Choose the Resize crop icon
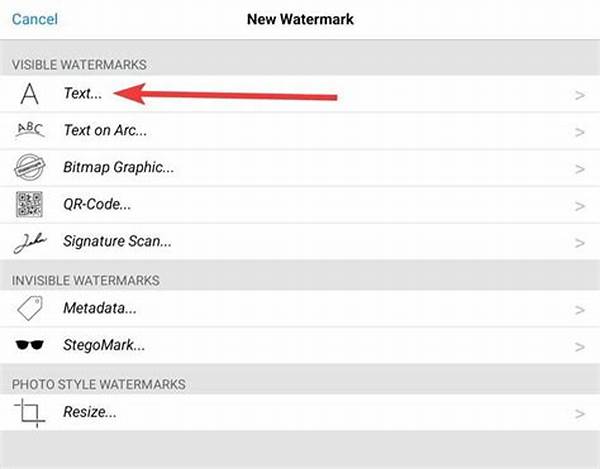The width and height of the screenshot is (600, 469). [x=30, y=412]
